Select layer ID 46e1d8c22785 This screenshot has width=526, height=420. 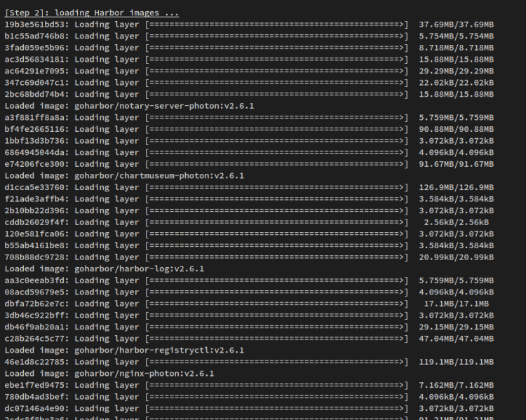tap(34, 362)
